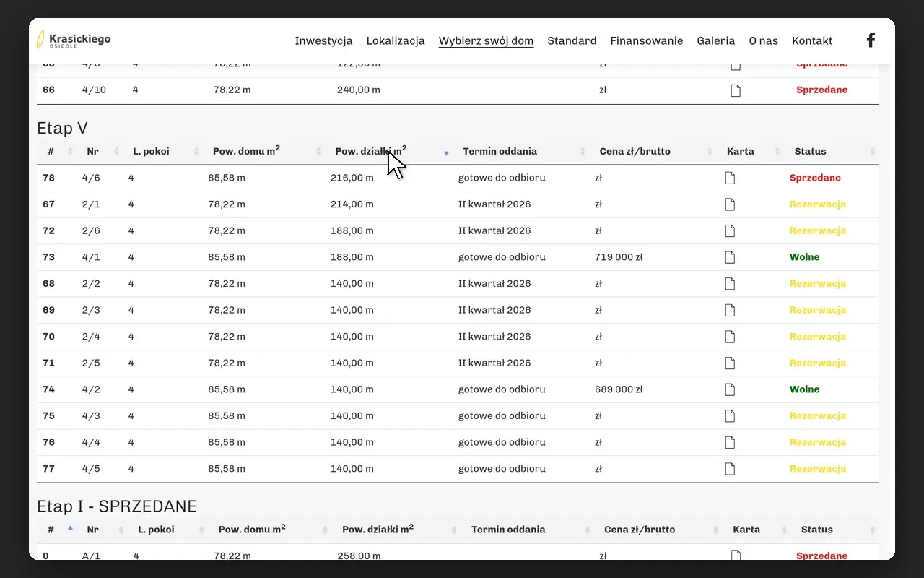Viewport: 924px width, 578px height.
Task: Sort Etap V by Pow. działki arrow
Action: click(x=446, y=152)
